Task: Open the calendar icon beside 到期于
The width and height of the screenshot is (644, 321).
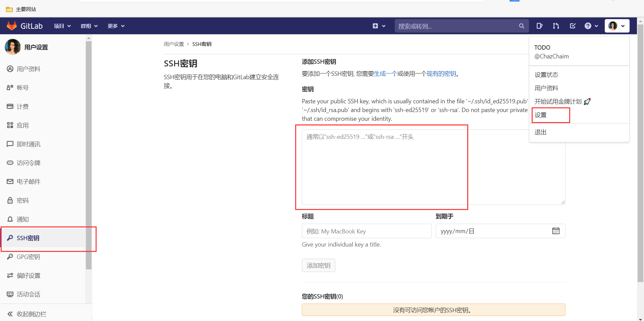Action: point(556,231)
